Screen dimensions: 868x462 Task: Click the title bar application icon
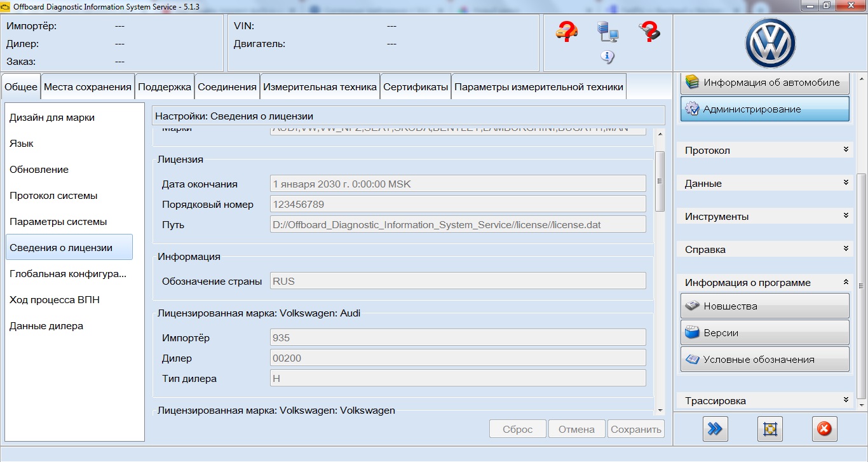[6, 6]
